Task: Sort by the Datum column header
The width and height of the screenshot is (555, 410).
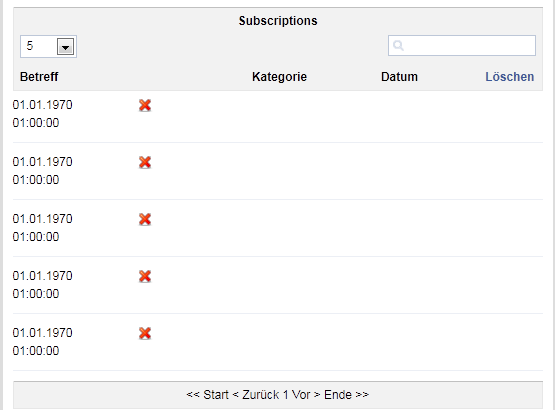Action: click(x=399, y=76)
